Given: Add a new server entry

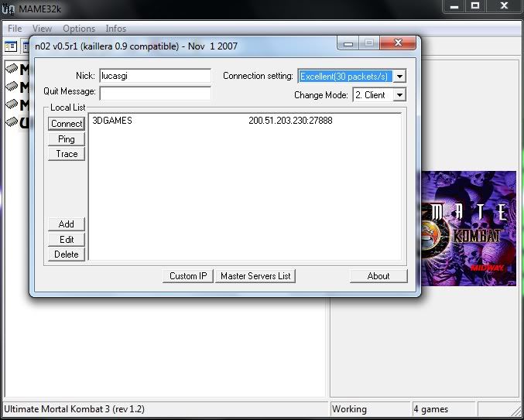Looking at the screenshot, I should tap(67, 224).
